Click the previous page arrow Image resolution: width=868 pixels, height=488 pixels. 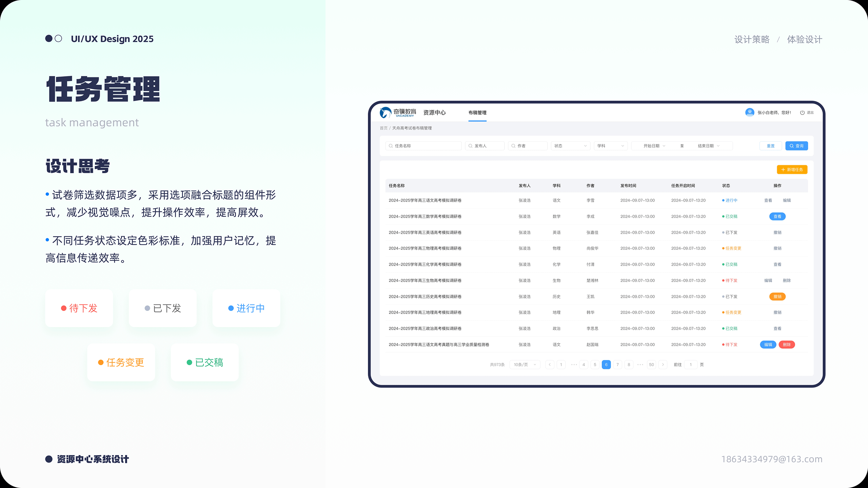point(550,365)
